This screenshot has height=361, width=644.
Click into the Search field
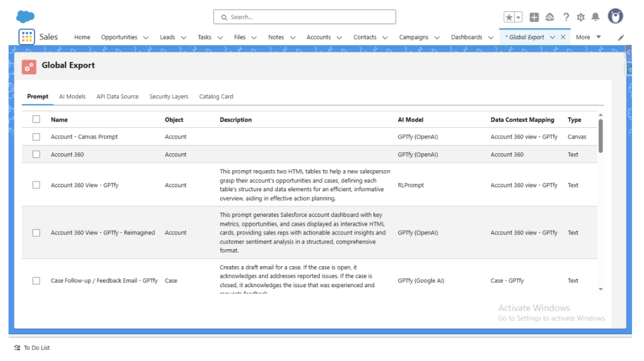coord(305,17)
